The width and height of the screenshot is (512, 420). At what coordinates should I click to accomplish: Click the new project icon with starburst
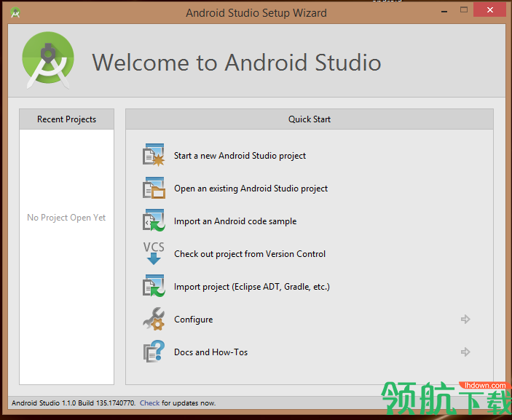(154, 155)
